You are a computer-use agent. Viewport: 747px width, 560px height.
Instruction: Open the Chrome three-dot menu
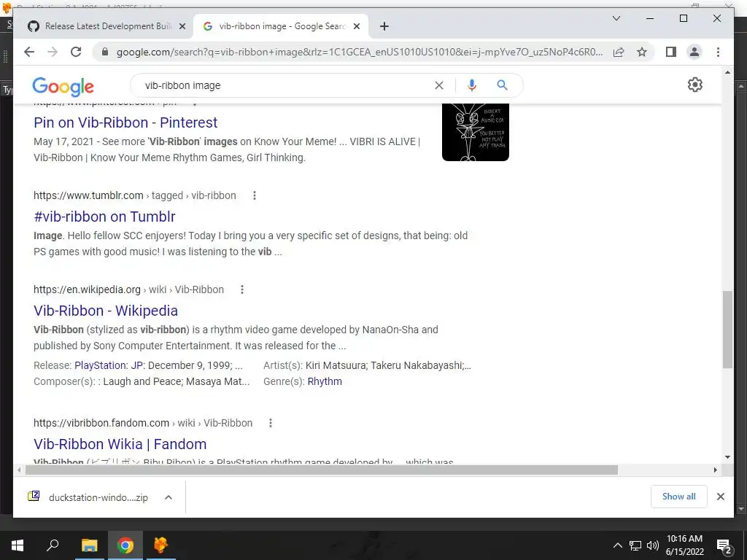point(718,52)
